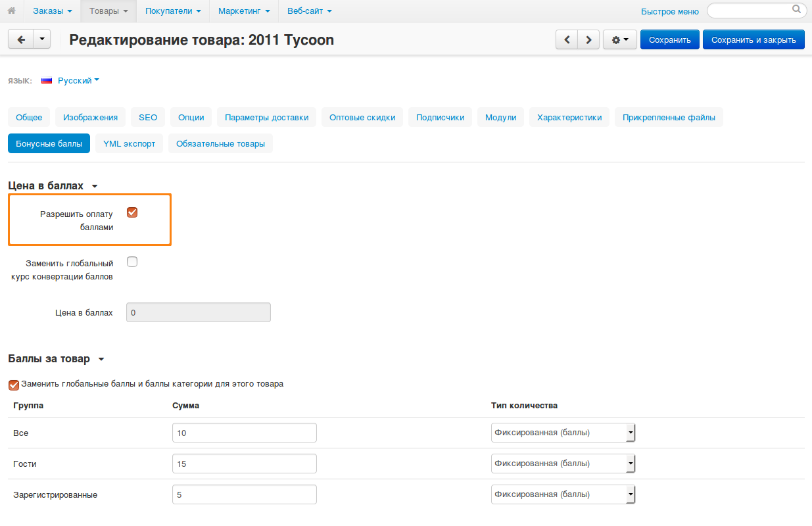Open the "Быстрое меню" link

click(669, 11)
